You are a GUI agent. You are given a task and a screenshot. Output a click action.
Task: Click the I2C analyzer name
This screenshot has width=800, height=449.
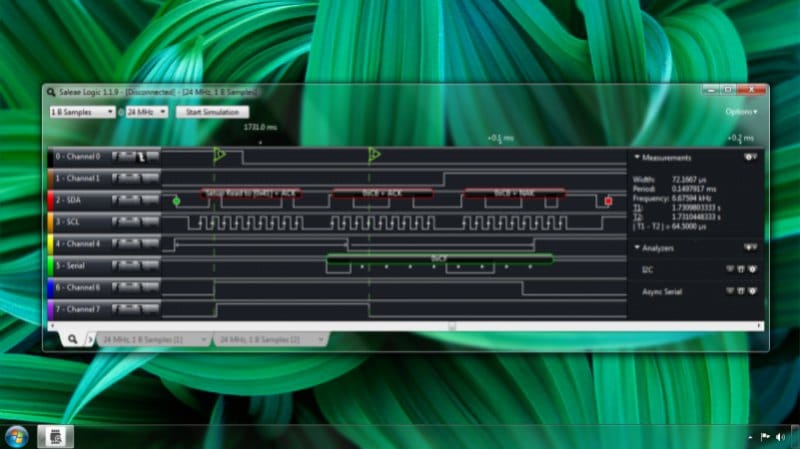647,269
